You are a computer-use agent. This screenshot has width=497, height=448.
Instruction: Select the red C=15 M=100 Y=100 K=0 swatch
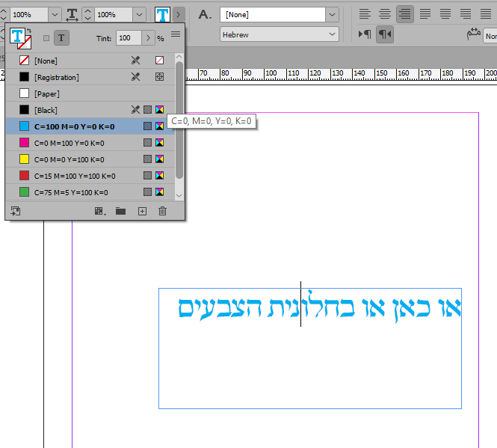[90, 176]
